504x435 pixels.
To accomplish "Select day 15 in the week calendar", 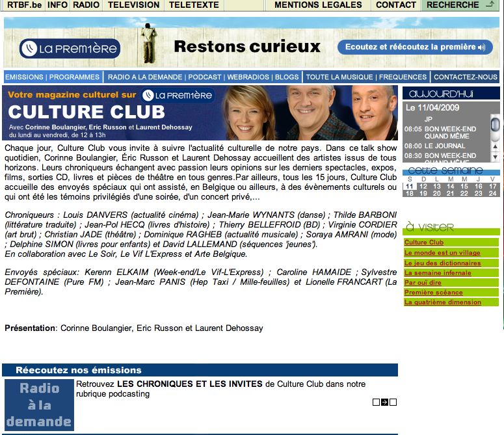I will [x=465, y=186].
